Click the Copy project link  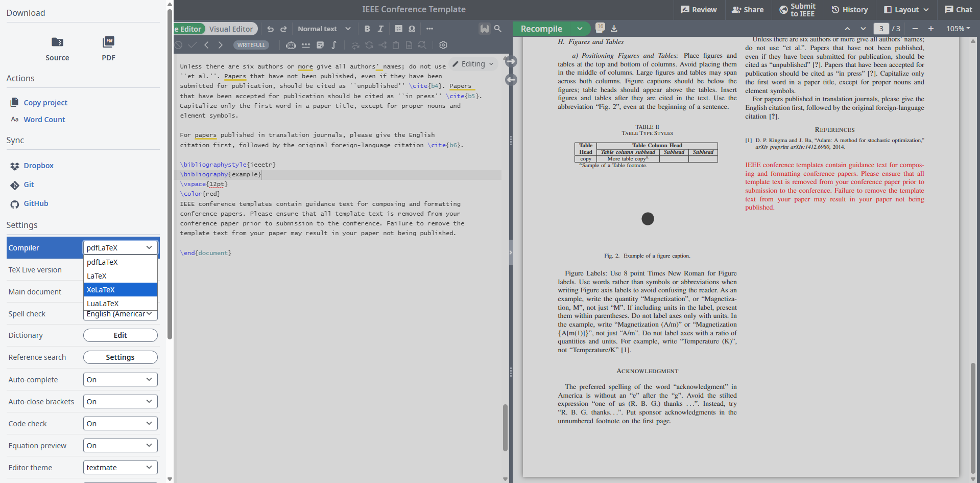45,103
